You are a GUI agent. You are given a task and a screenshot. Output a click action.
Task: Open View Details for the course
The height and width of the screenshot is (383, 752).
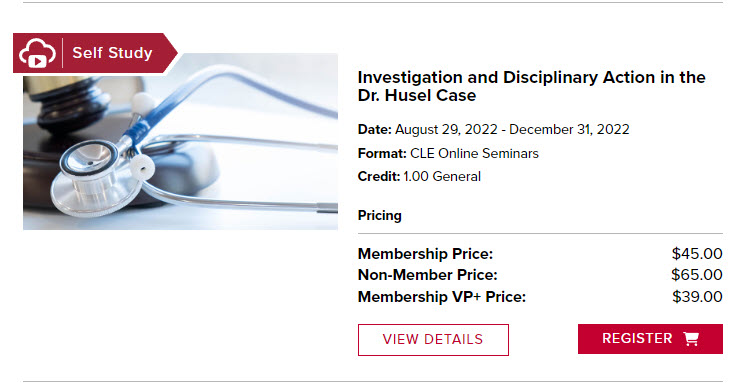433,340
